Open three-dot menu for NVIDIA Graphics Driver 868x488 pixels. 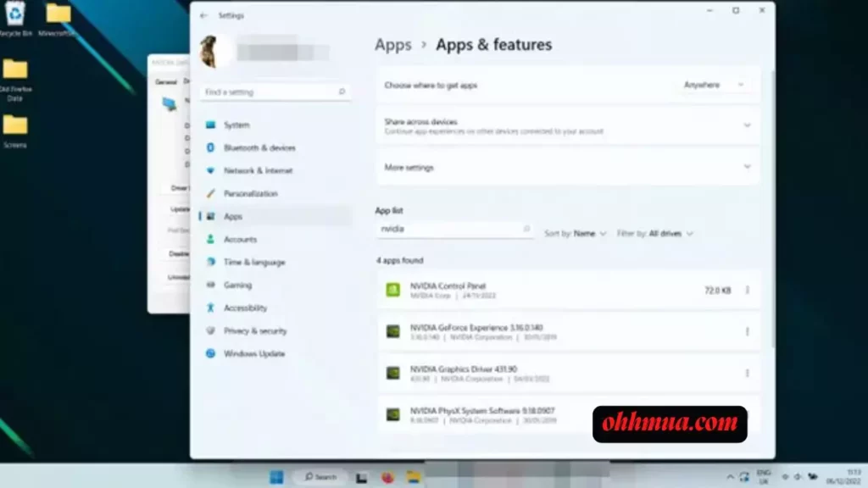(x=748, y=373)
